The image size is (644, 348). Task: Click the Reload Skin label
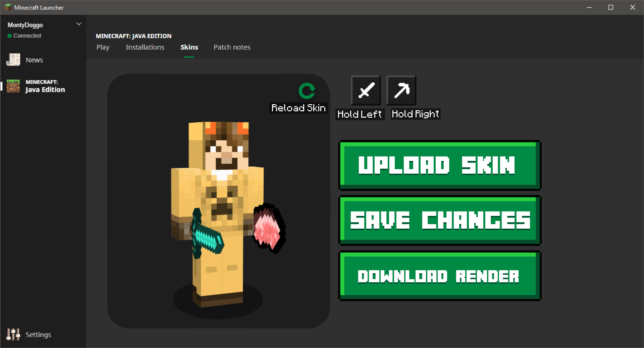(299, 108)
